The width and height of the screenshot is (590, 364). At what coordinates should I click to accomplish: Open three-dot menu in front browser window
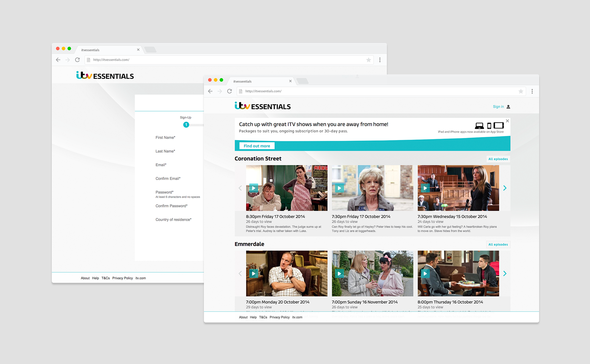tap(532, 91)
